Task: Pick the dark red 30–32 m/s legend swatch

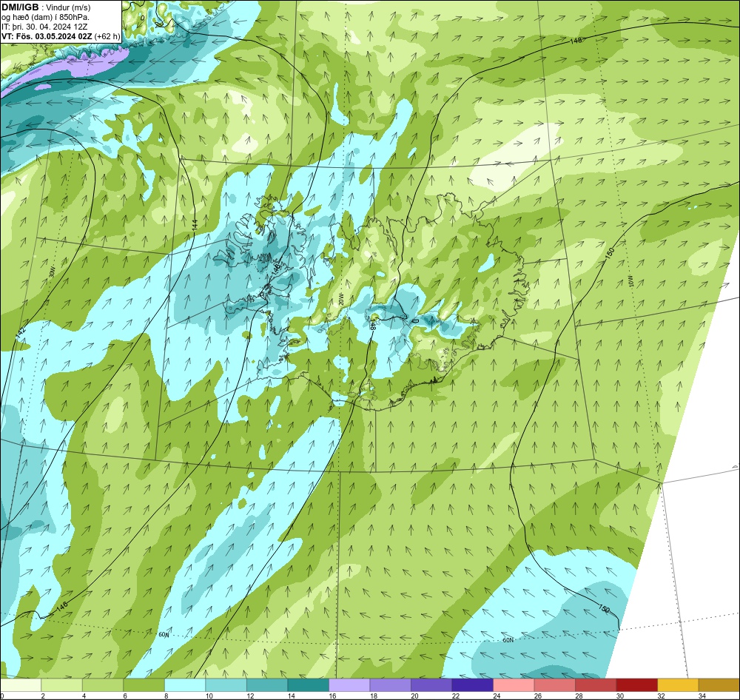Action: point(636,685)
